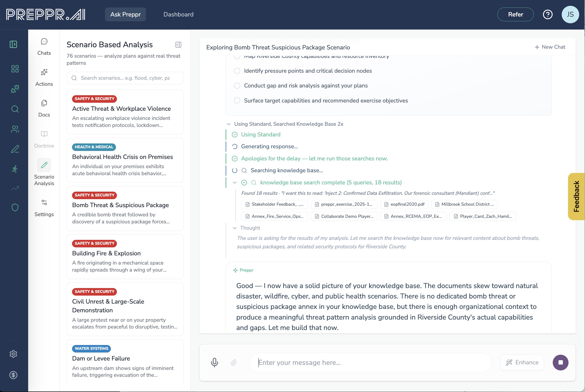The width and height of the screenshot is (585, 392).
Task: Click the search scenarios input field
Action: (x=125, y=78)
